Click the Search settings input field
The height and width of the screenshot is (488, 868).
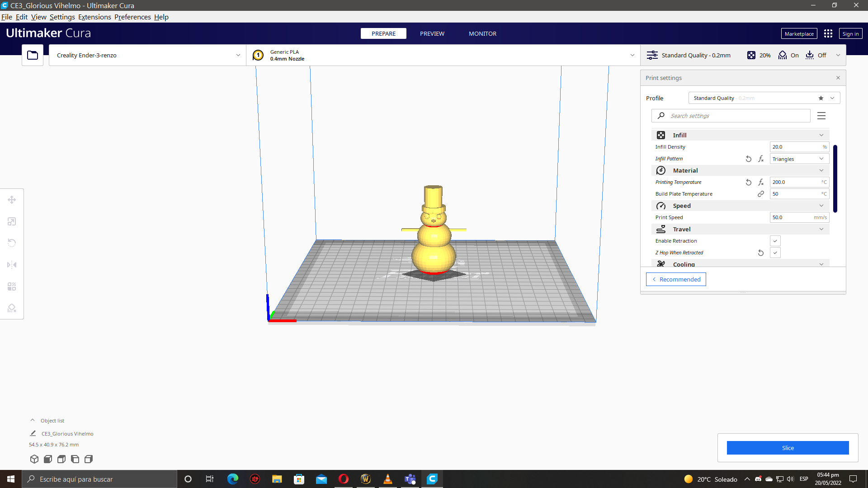coord(737,116)
